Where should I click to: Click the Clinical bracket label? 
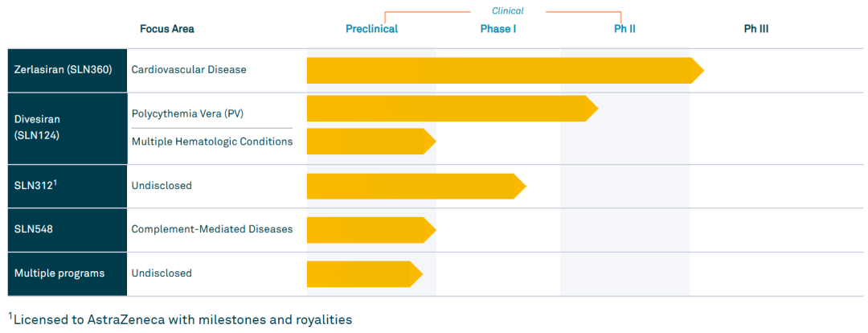point(508,10)
